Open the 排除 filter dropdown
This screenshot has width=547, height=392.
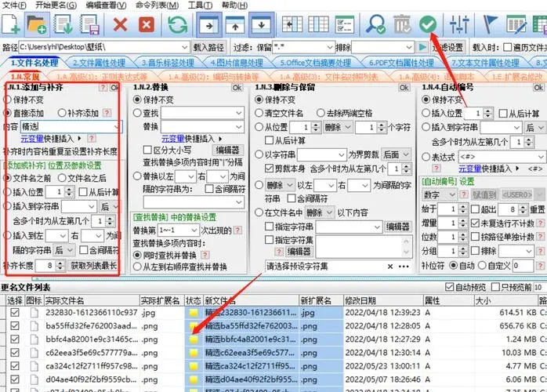pyautogui.click(x=409, y=47)
